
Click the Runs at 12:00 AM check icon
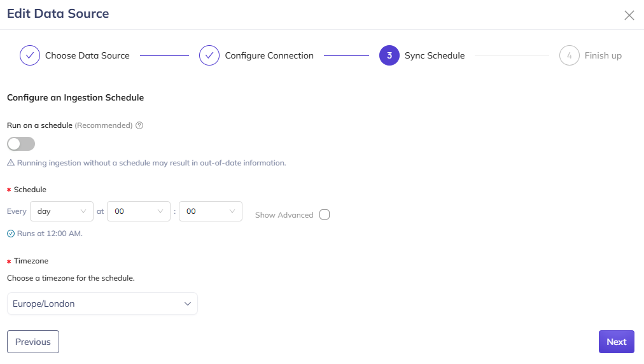11,234
